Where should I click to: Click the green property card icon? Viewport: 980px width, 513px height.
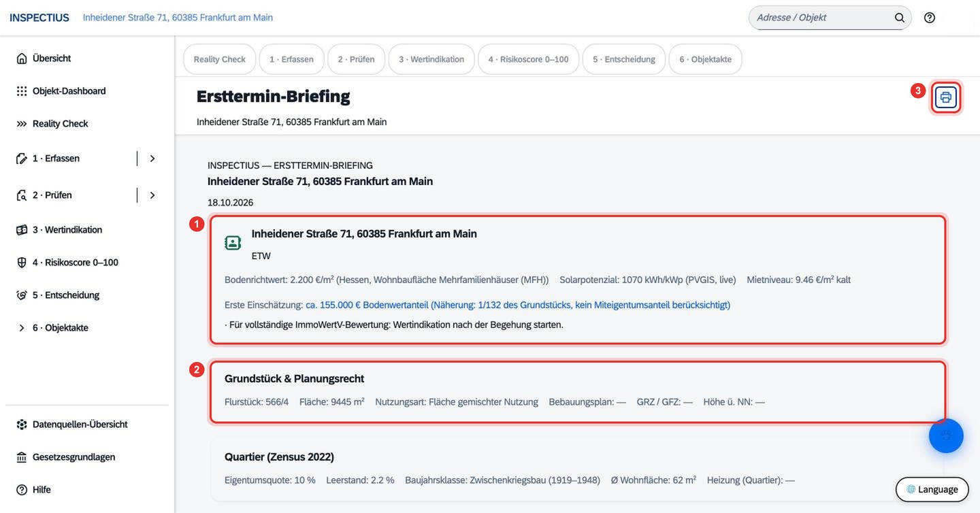click(233, 243)
